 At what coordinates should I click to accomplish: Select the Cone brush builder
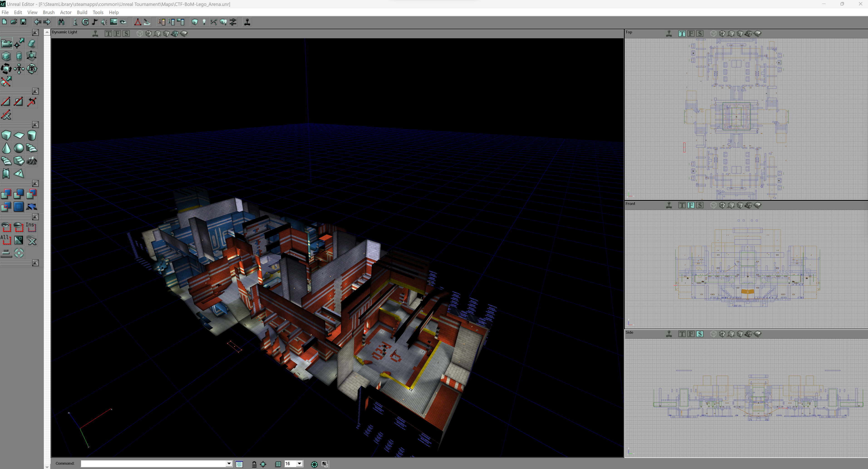coord(6,148)
